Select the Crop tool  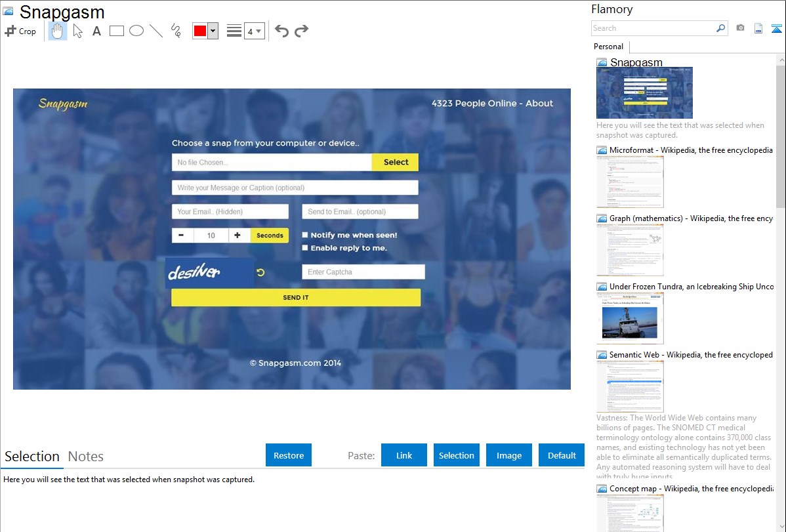[x=20, y=31]
